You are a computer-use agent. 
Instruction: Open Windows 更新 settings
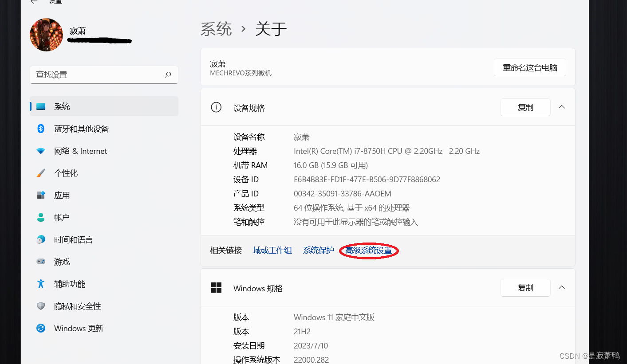click(104, 328)
